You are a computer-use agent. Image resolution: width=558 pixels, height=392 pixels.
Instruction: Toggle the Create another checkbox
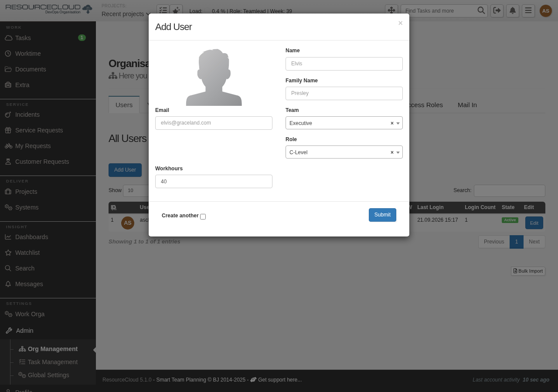203,216
